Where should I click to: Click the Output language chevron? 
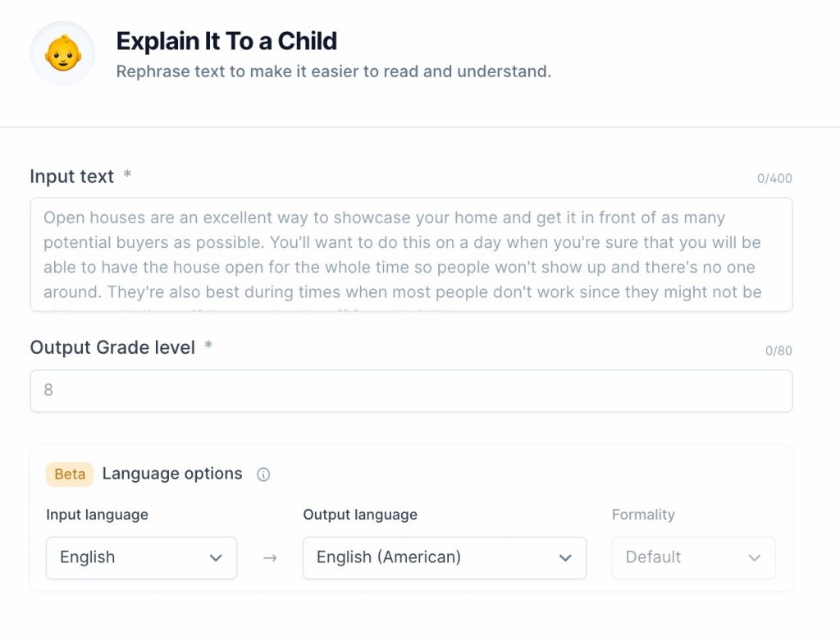click(565, 557)
